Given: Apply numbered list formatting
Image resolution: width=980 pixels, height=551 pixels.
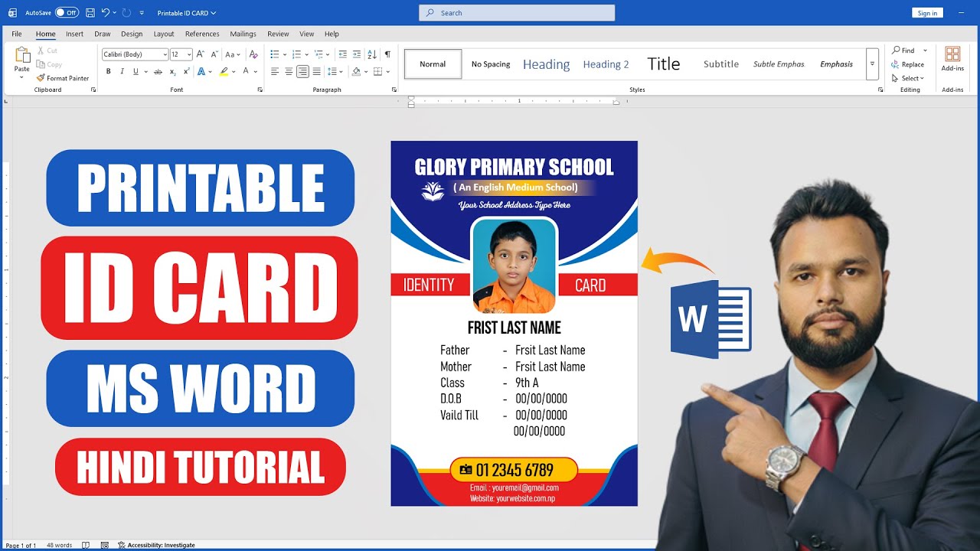Looking at the screenshot, I should pos(296,54).
